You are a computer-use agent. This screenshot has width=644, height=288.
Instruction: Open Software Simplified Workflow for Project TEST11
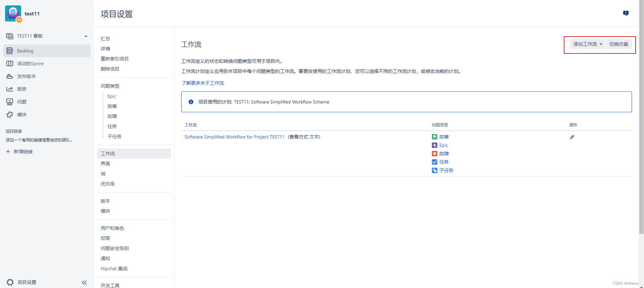click(234, 137)
